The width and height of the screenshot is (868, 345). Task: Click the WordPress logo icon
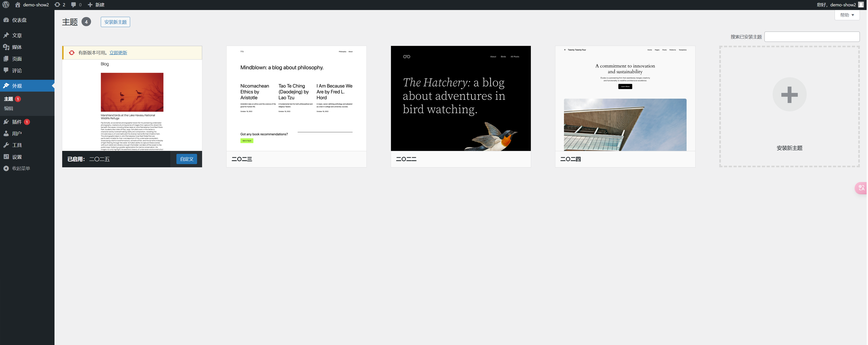click(6, 5)
